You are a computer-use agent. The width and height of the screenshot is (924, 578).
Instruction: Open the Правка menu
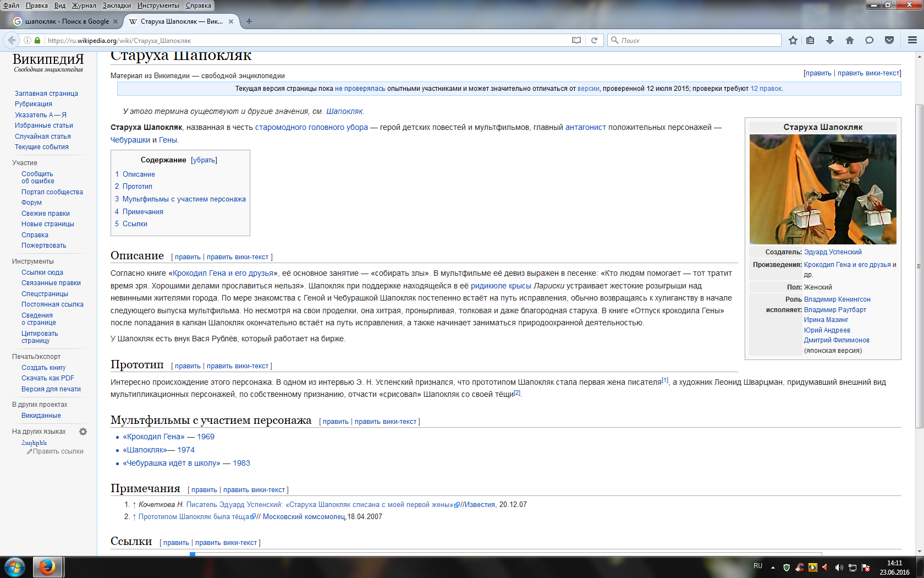(x=36, y=6)
